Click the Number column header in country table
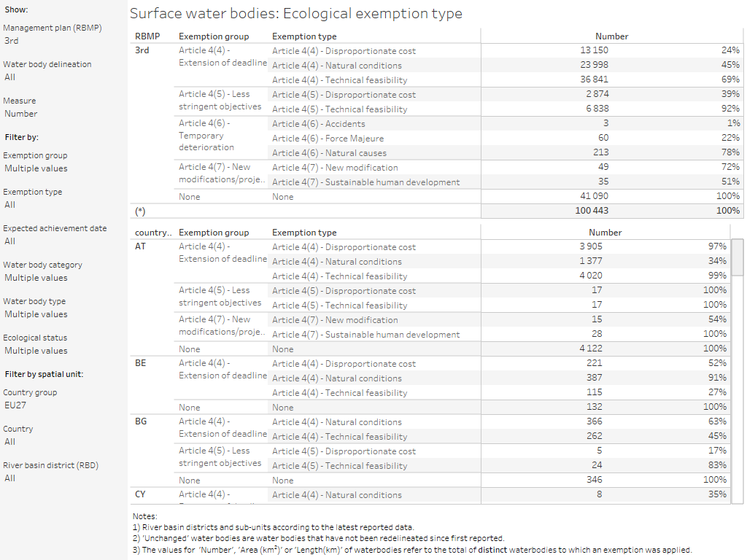Image resolution: width=747 pixels, height=560 pixels. pyautogui.click(x=605, y=233)
